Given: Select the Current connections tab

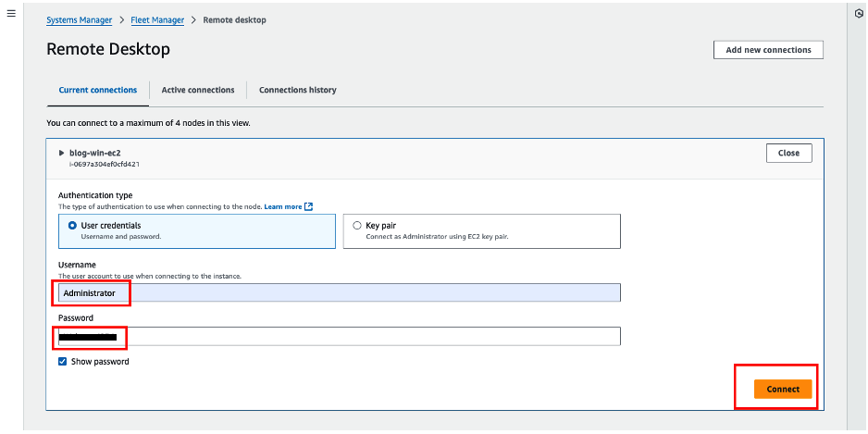Looking at the screenshot, I should click(x=97, y=90).
